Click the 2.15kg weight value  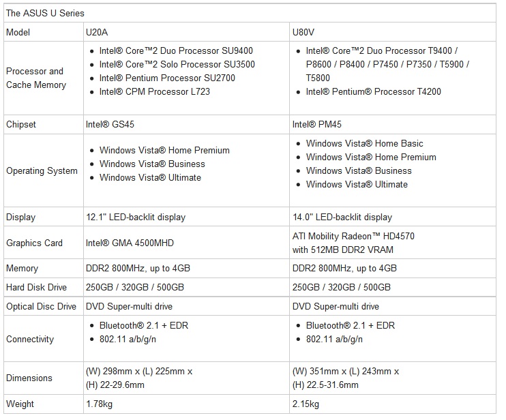coord(306,404)
